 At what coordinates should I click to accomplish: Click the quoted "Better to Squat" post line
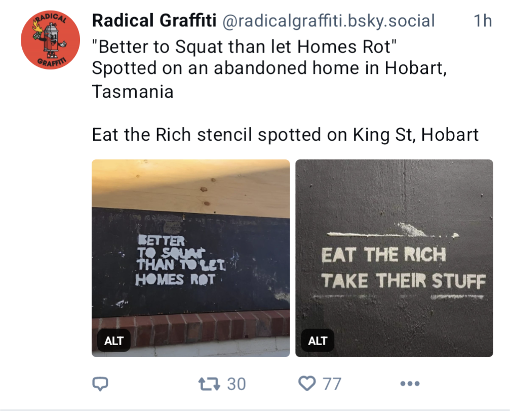click(243, 47)
